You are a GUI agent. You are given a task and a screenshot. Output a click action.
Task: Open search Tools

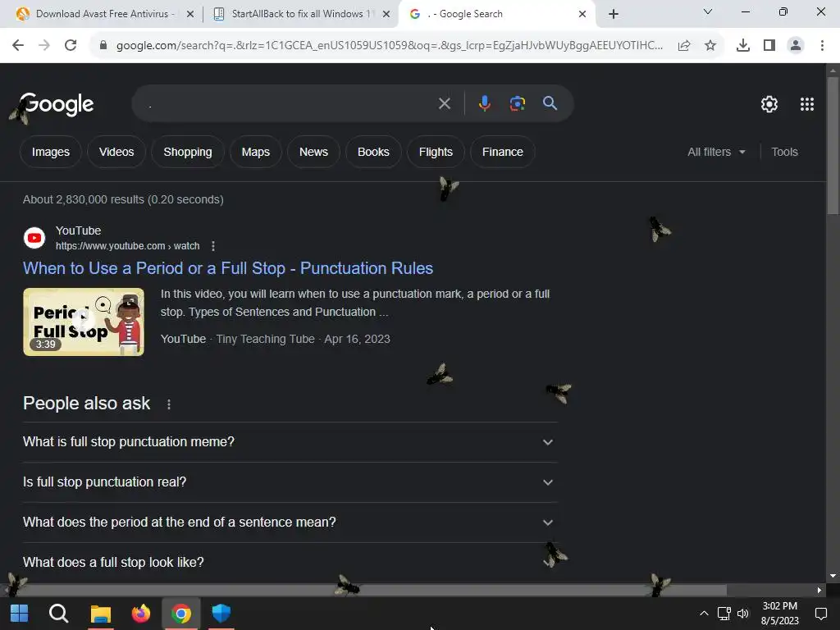tap(784, 152)
